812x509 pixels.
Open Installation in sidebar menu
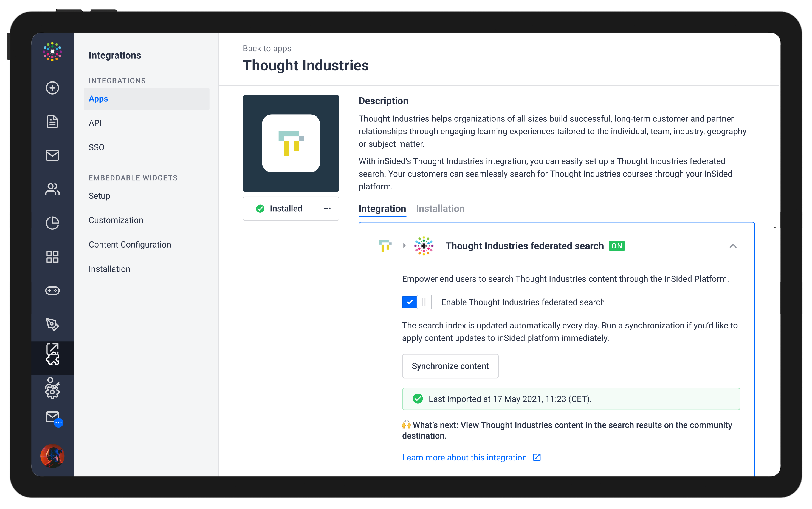(109, 269)
